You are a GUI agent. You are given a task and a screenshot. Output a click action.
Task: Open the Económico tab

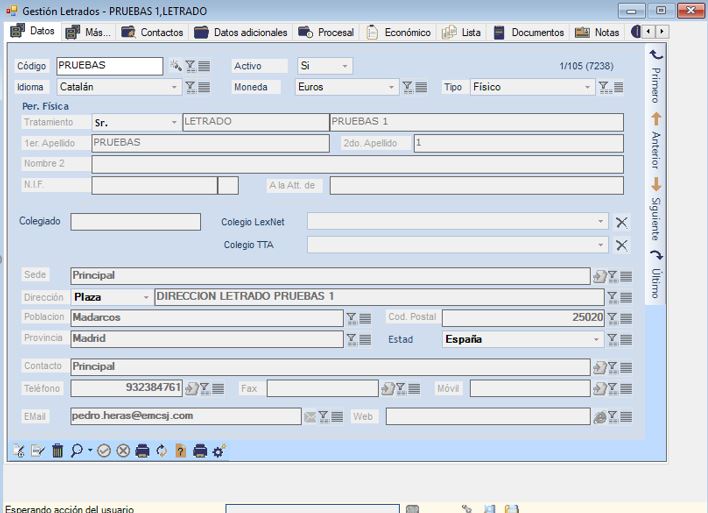pos(398,32)
